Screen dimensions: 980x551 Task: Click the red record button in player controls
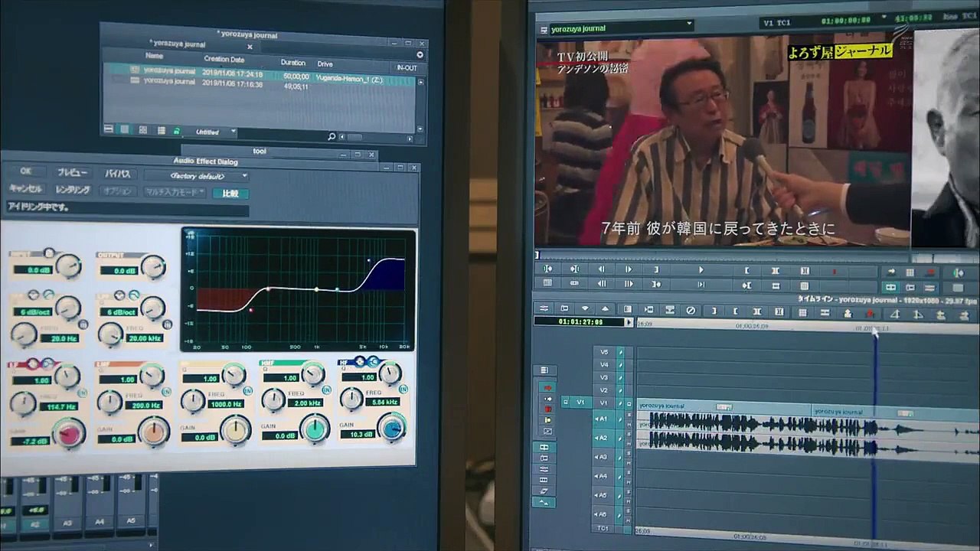point(834,270)
